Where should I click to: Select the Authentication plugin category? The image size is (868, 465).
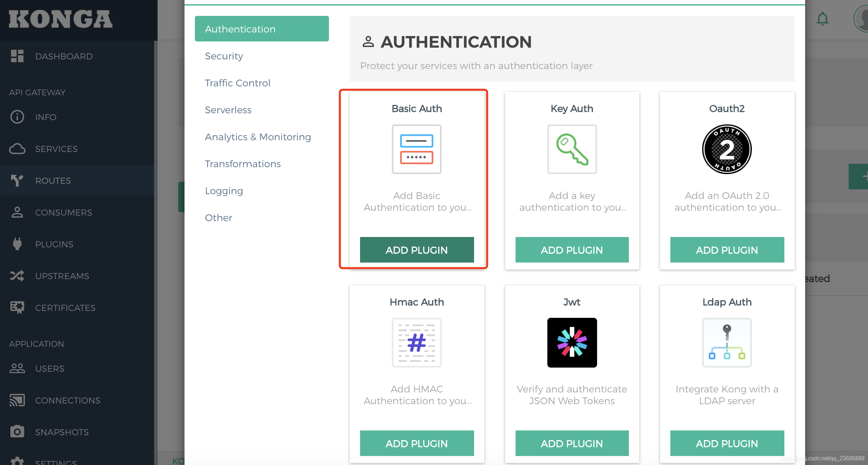262,29
